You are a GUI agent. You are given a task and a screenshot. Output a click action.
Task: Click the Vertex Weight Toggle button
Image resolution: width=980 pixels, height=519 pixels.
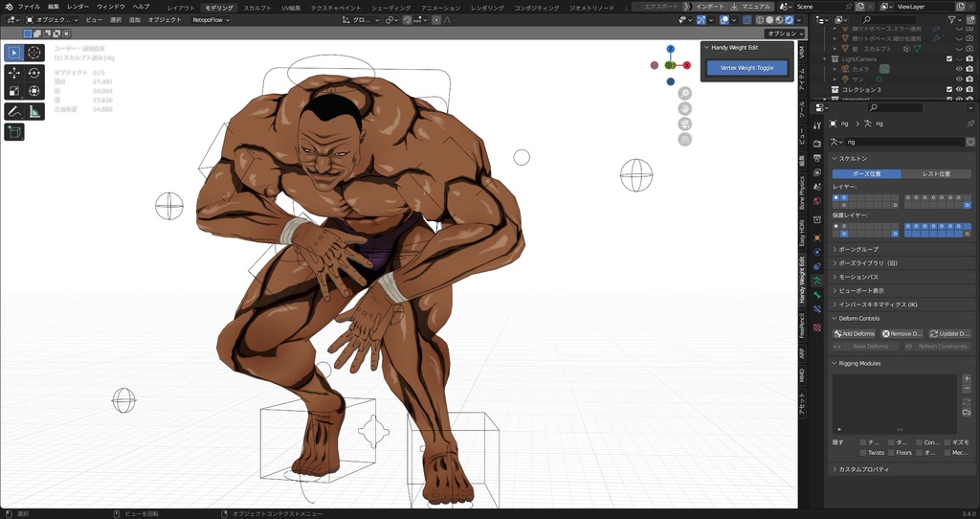[x=746, y=68]
